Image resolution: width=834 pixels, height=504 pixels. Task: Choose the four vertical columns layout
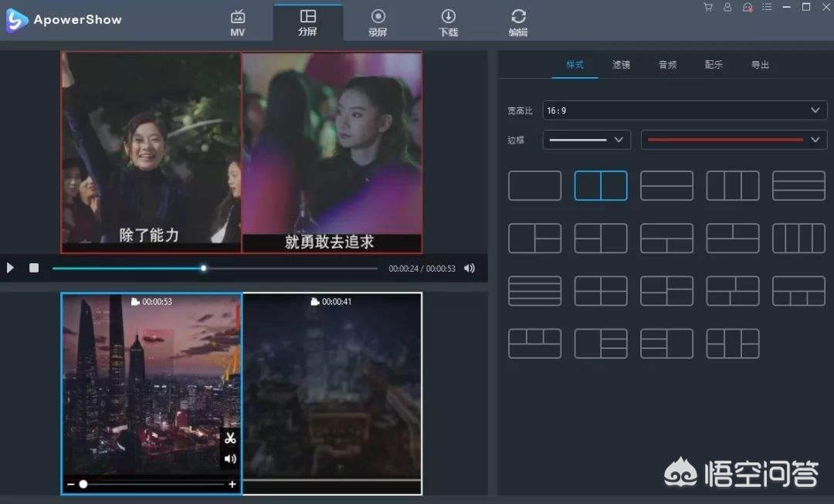[798, 238]
